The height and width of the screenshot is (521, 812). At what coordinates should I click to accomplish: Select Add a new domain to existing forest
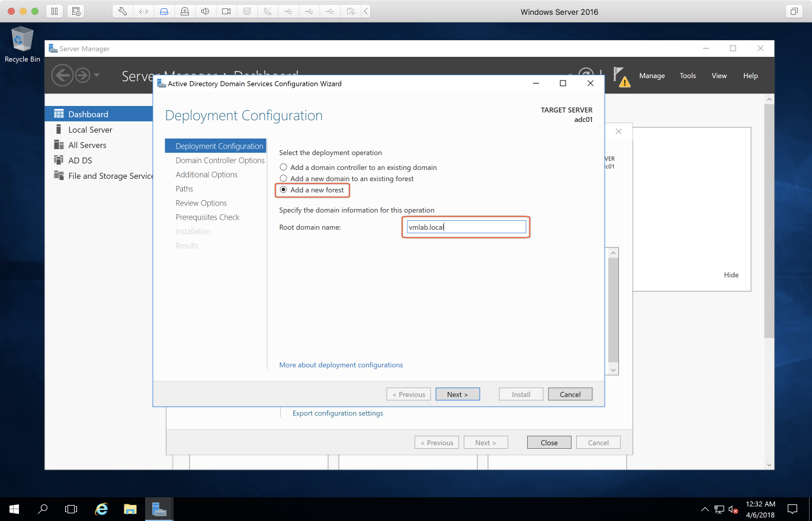click(284, 179)
